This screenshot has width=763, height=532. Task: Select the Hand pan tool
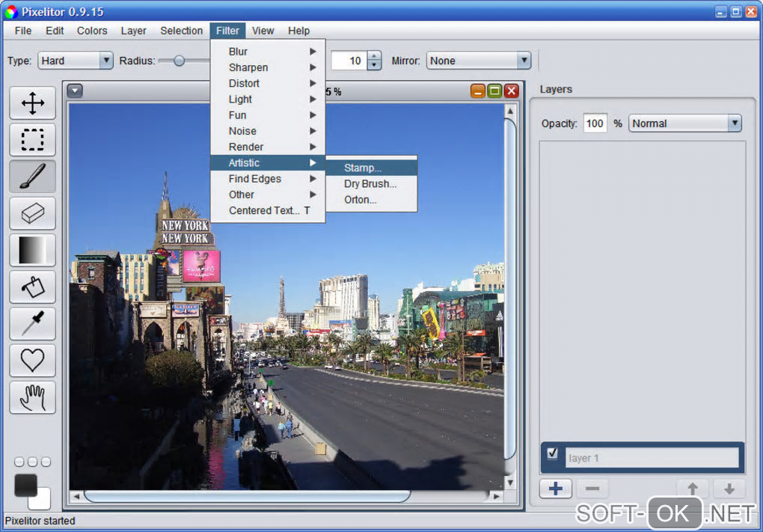point(32,397)
